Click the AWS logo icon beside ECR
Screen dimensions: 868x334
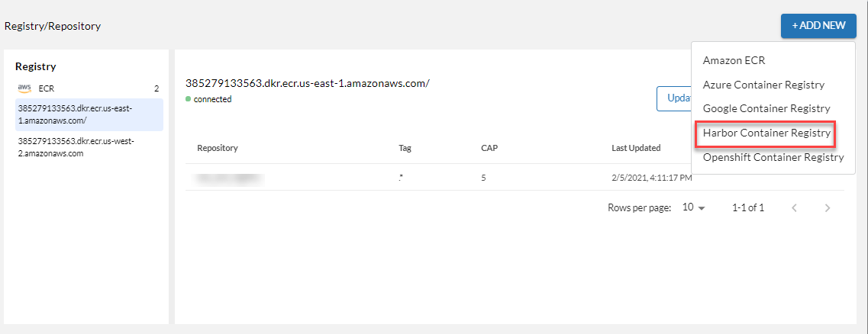(x=24, y=88)
